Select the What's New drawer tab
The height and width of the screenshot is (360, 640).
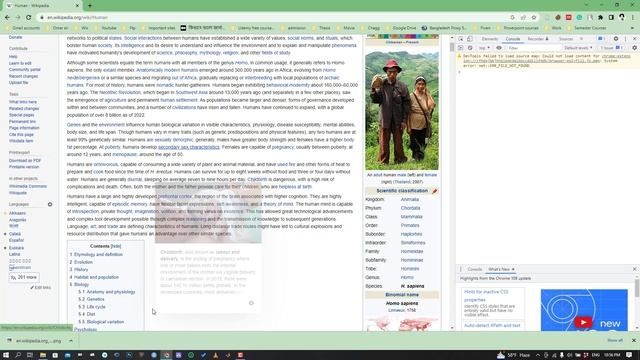coord(499,269)
